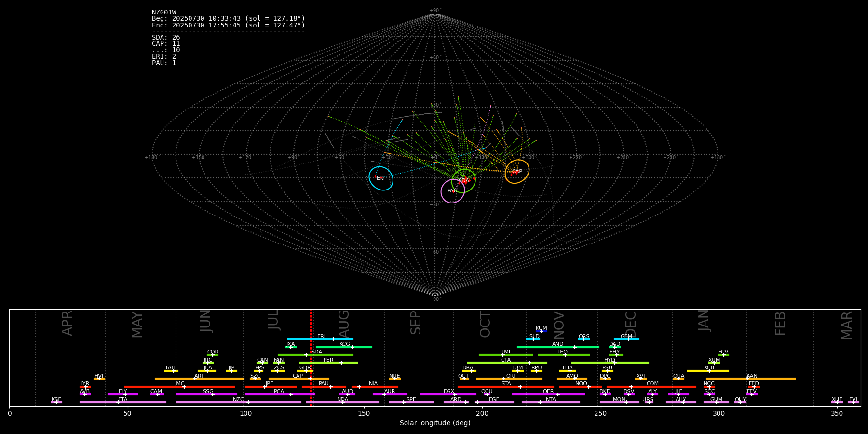The width and height of the screenshot is (868, 434).
Task: Click the KUM shower marker in the timeline
Action: 542,331
